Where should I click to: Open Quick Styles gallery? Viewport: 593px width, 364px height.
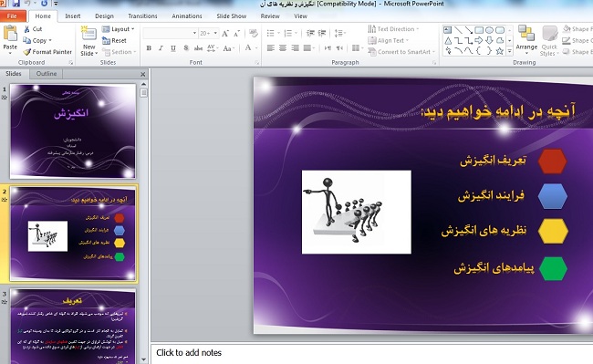pos(549,41)
